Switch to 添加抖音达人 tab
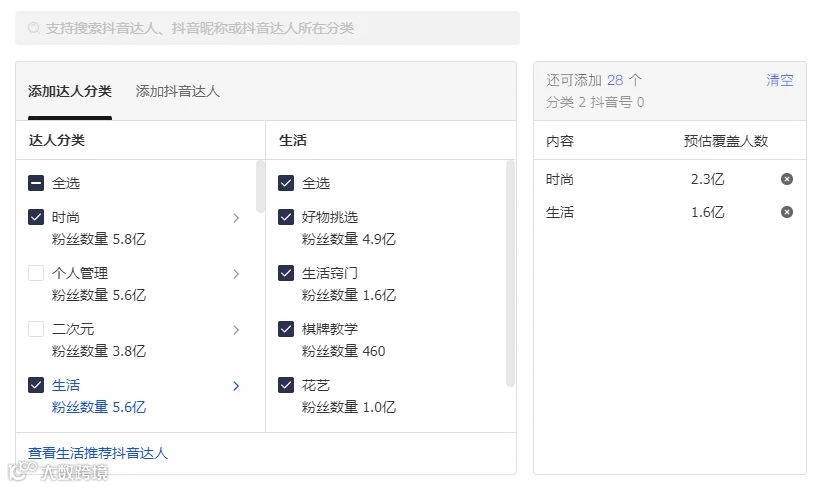Screen dimensions: 820x488 click(x=177, y=91)
